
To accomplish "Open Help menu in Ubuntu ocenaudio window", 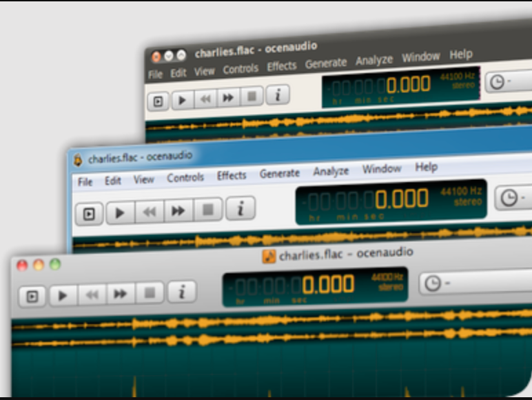I will coord(461,54).
